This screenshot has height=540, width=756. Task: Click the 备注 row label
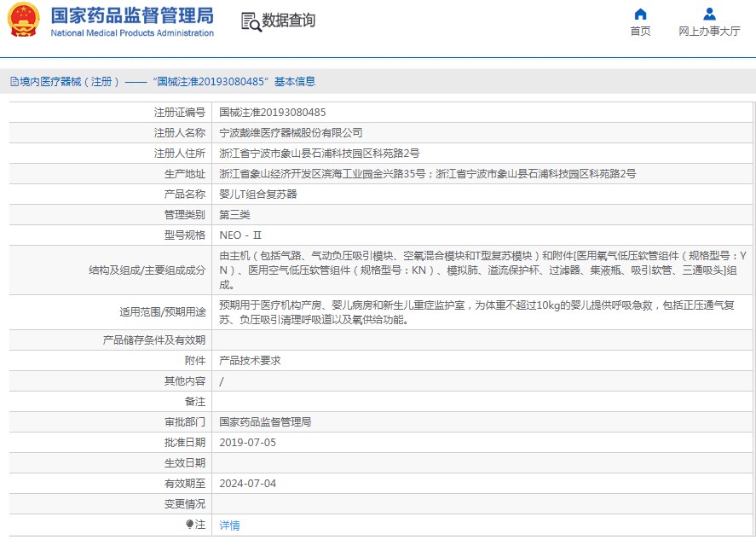(x=195, y=402)
